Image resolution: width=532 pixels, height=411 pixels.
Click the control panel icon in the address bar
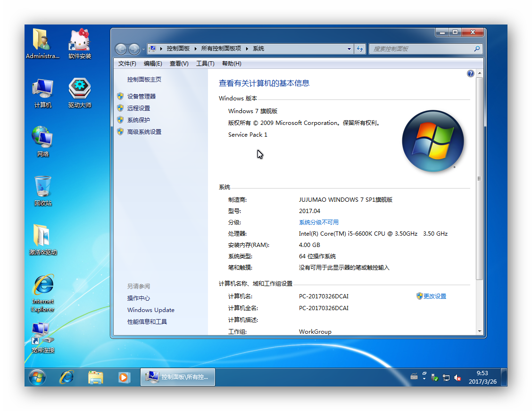(x=153, y=49)
